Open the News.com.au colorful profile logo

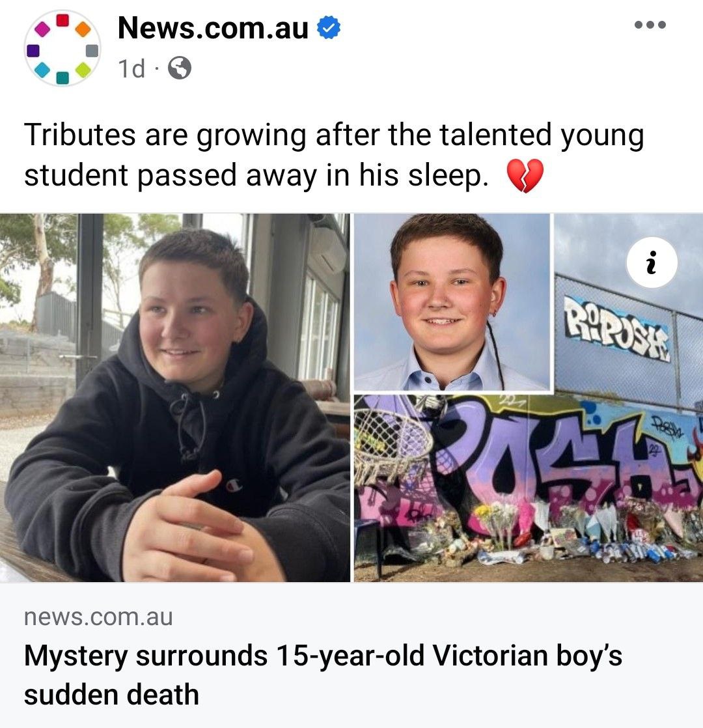point(62,48)
